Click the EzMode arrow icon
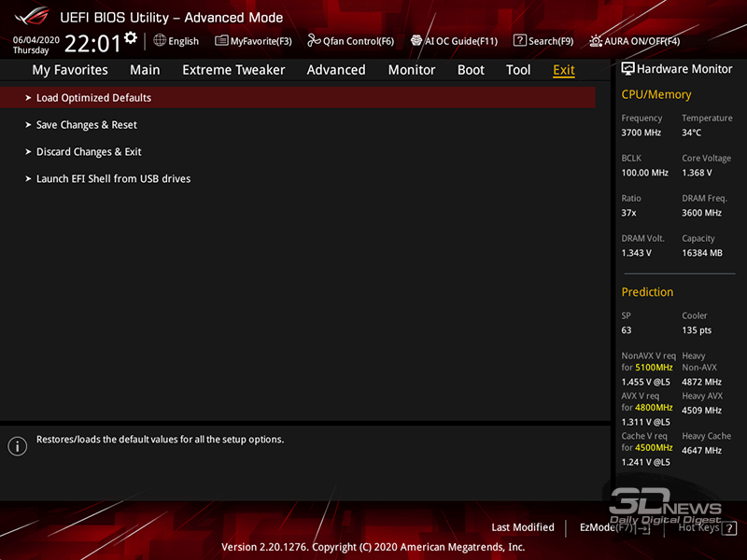 pyautogui.click(x=643, y=528)
